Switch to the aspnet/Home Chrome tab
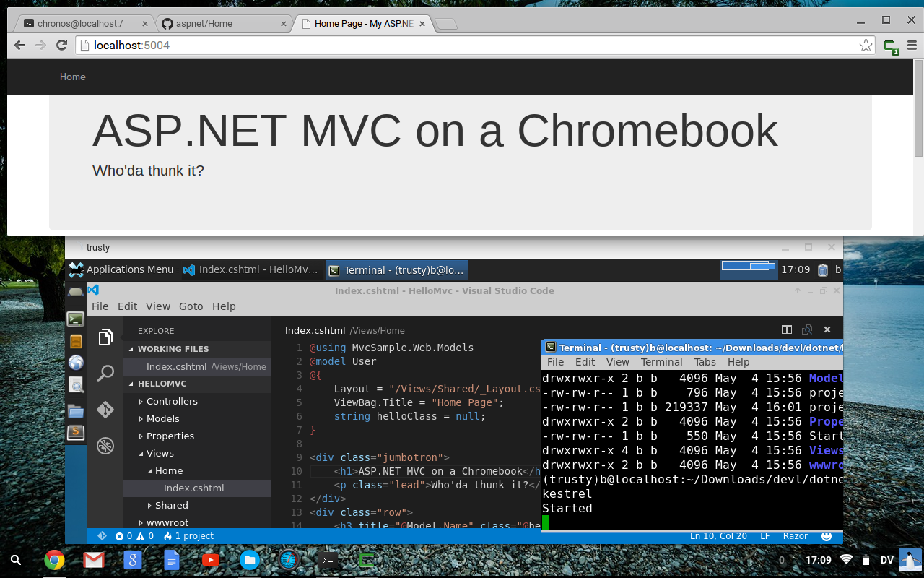This screenshot has height=578, width=924. (224, 24)
